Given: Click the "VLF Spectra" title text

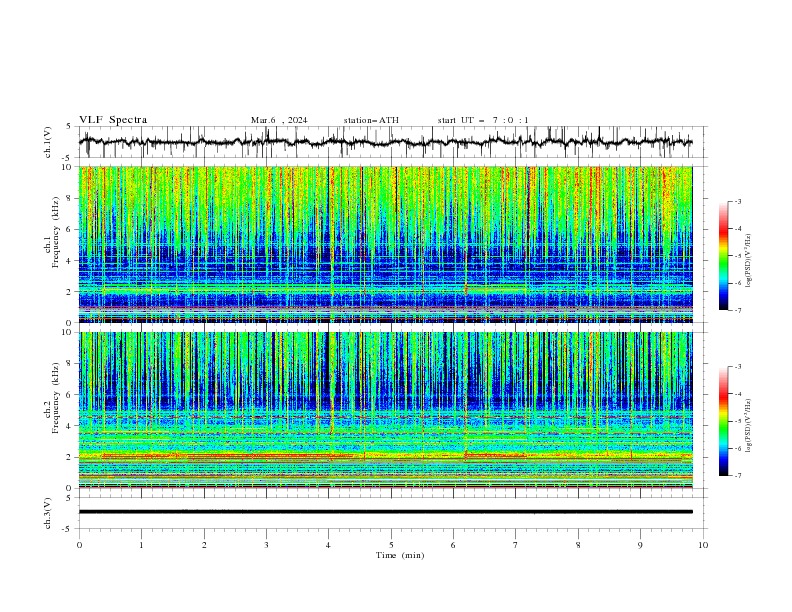Looking at the screenshot, I should (113, 120).
